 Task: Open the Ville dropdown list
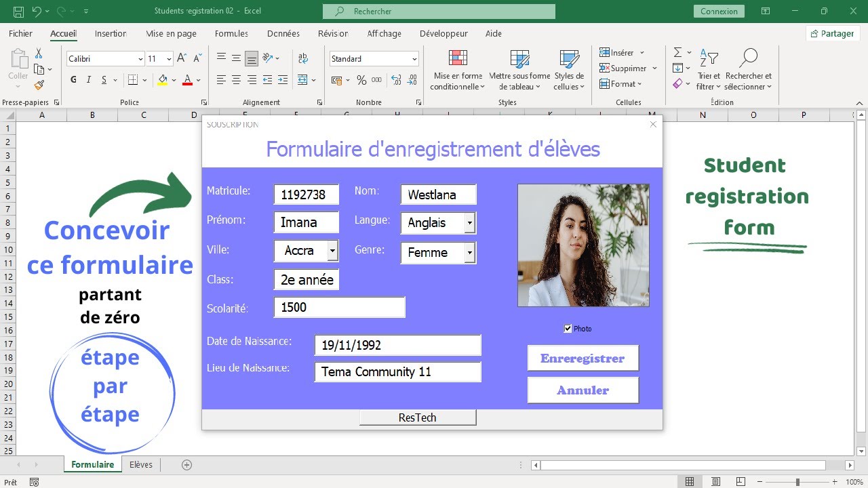point(332,251)
